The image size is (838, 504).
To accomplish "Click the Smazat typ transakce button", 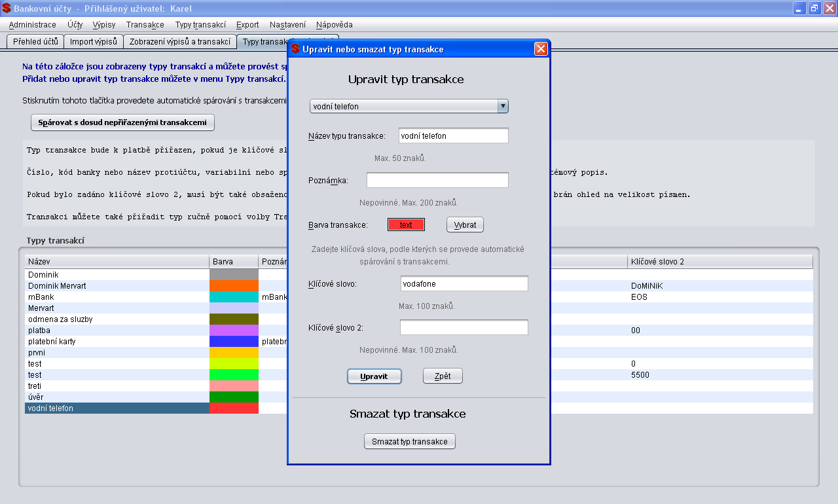I will tap(410, 441).
